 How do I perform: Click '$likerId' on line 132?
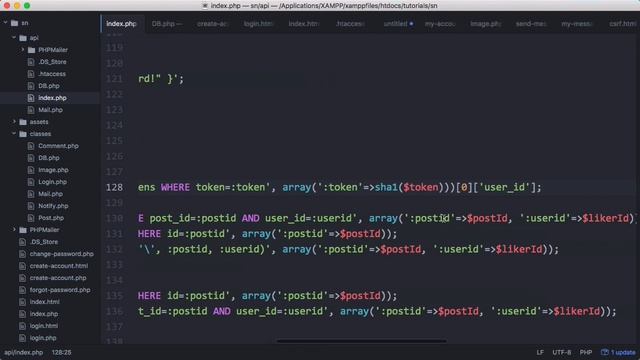[519, 249]
